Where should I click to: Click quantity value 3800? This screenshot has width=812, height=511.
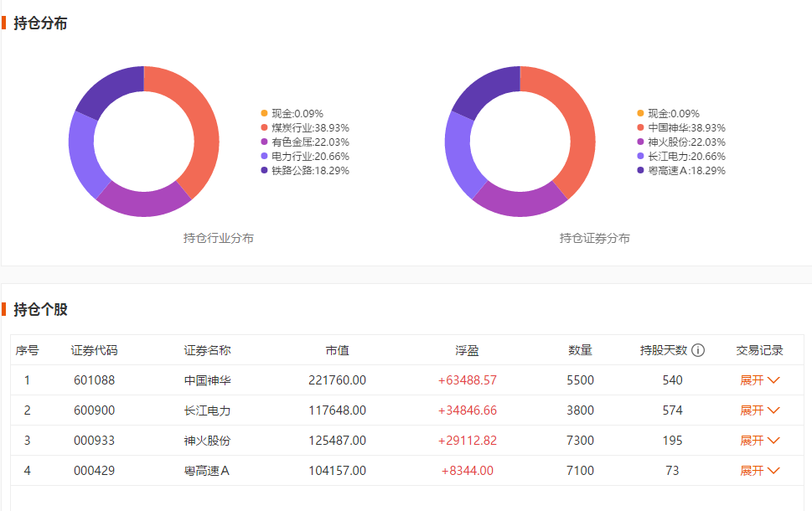(x=580, y=410)
